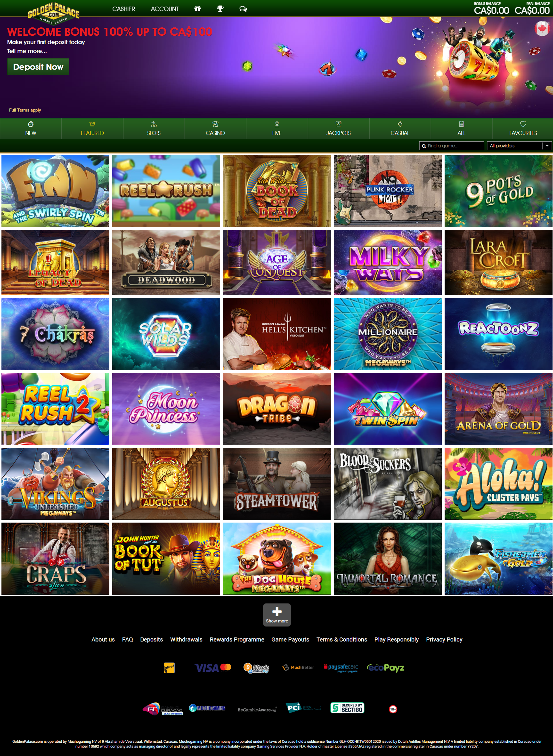The width and height of the screenshot is (553, 756).
Task: Open the Favourites heart tab
Action: click(523, 129)
